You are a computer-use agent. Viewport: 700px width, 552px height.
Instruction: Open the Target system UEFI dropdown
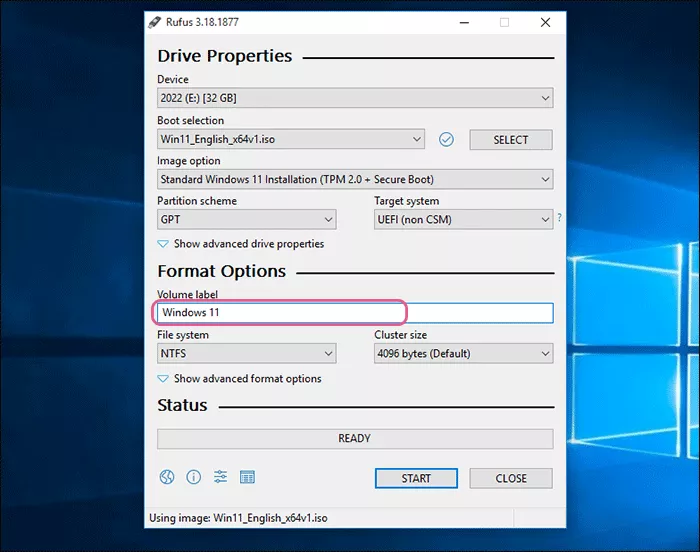click(x=463, y=220)
